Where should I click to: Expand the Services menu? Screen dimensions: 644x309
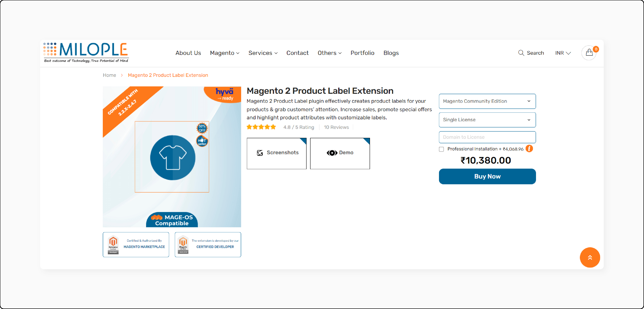[263, 53]
